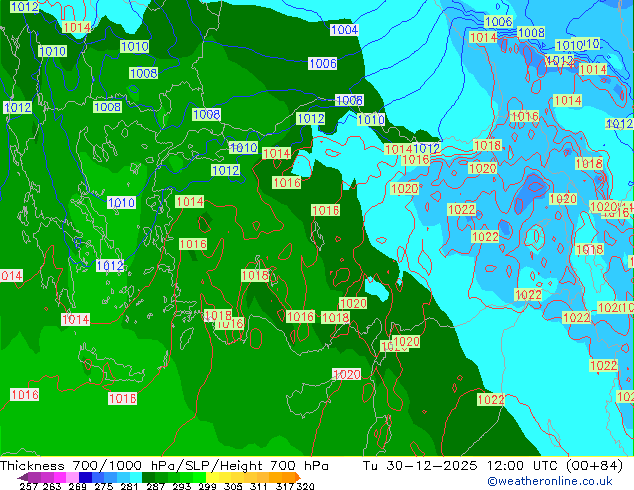This screenshot has width=634, height=490.
Task: Click the legend value 293
Action: [182, 486]
